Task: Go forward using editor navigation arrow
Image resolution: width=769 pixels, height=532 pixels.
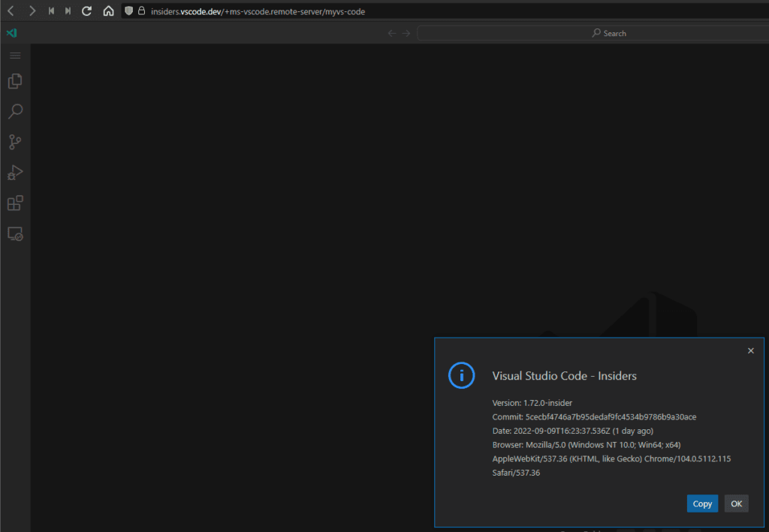Action: click(x=406, y=33)
